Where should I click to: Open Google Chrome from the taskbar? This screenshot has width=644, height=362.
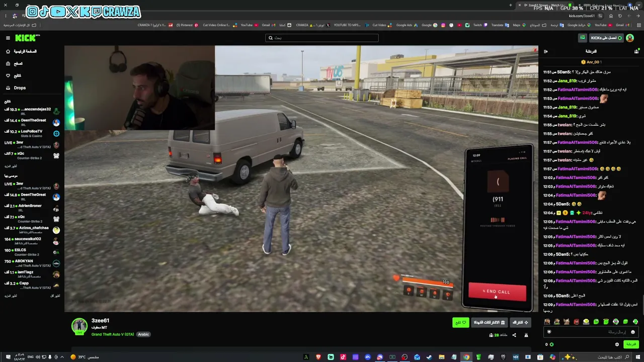(x=466, y=357)
